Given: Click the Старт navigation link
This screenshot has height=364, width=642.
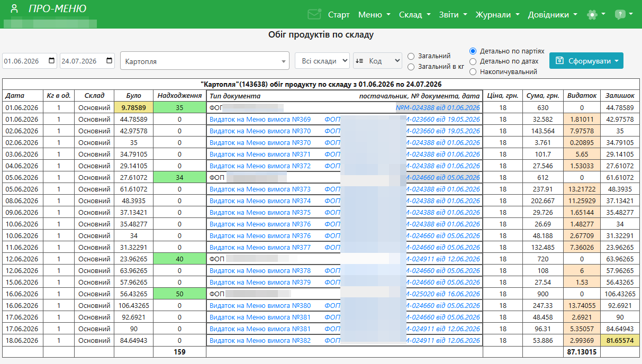Looking at the screenshot, I should click(339, 15).
